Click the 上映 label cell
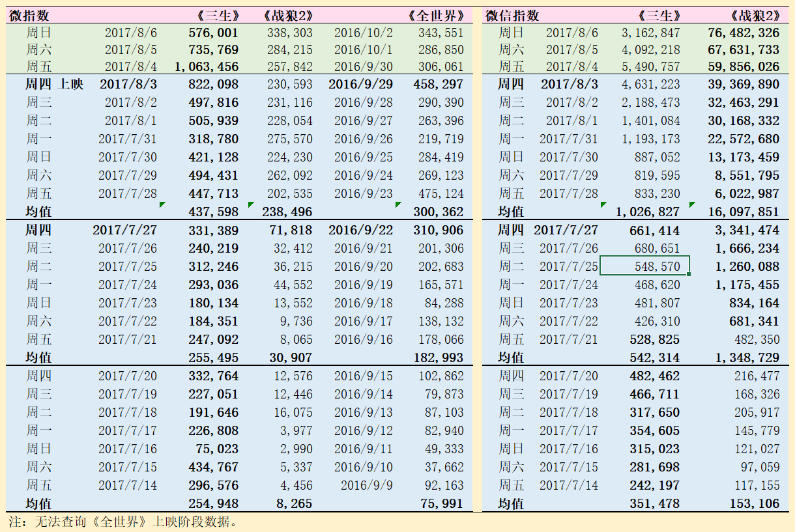Screen dimensions: 795x532 [x=71, y=84]
